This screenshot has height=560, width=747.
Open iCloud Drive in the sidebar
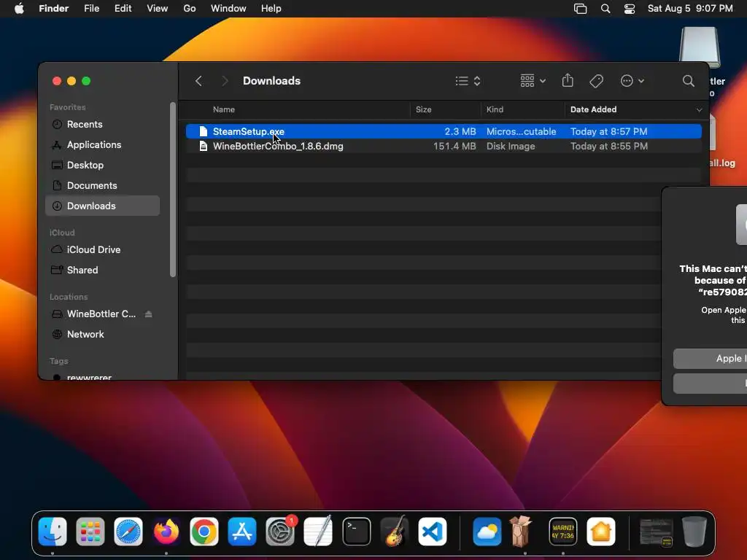click(102, 249)
